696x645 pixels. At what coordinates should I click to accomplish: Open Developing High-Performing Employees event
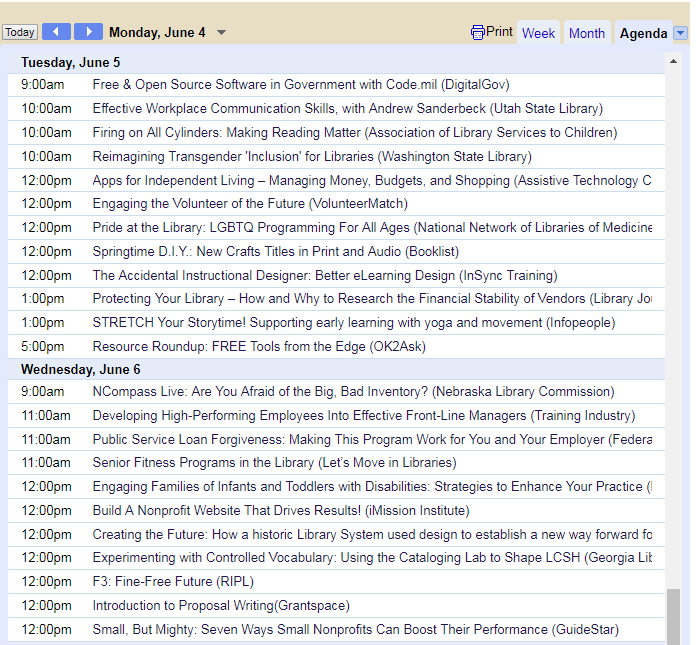[364, 415]
